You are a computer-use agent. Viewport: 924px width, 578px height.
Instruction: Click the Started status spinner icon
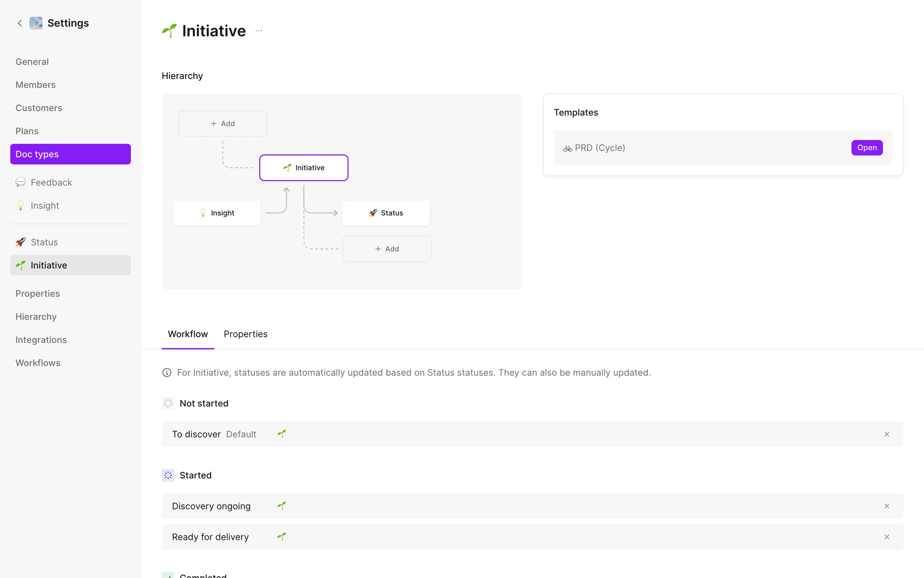(x=168, y=475)
